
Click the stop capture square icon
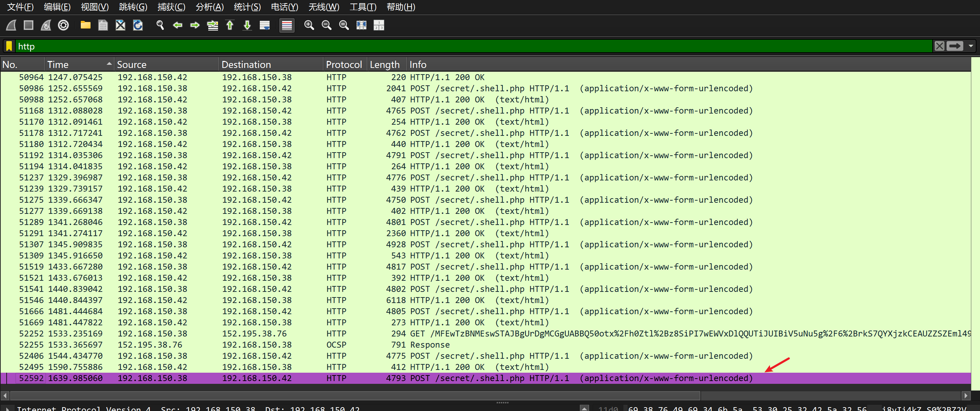[29, 25]
